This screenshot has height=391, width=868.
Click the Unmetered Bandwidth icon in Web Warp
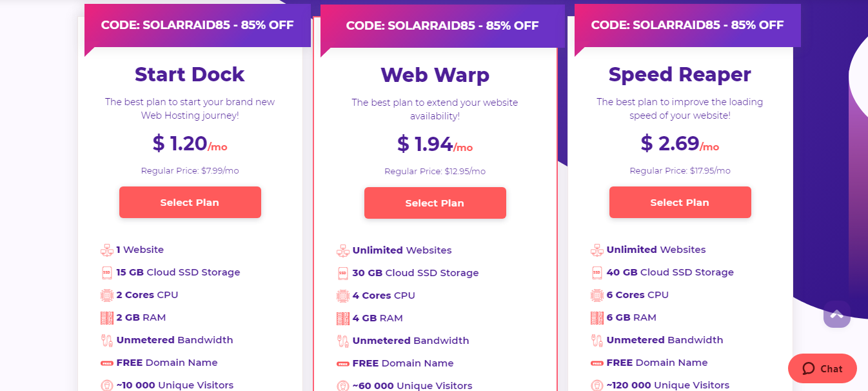pyautogui.click(x=342, y=340)
